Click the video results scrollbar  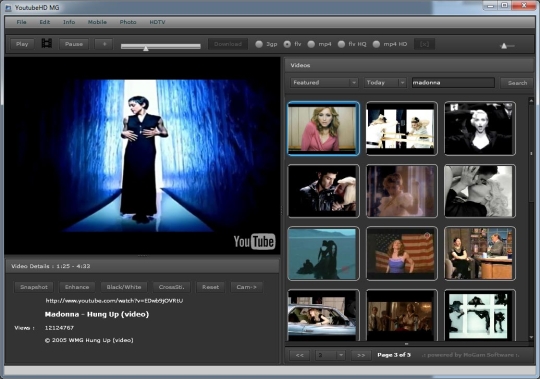531,219
